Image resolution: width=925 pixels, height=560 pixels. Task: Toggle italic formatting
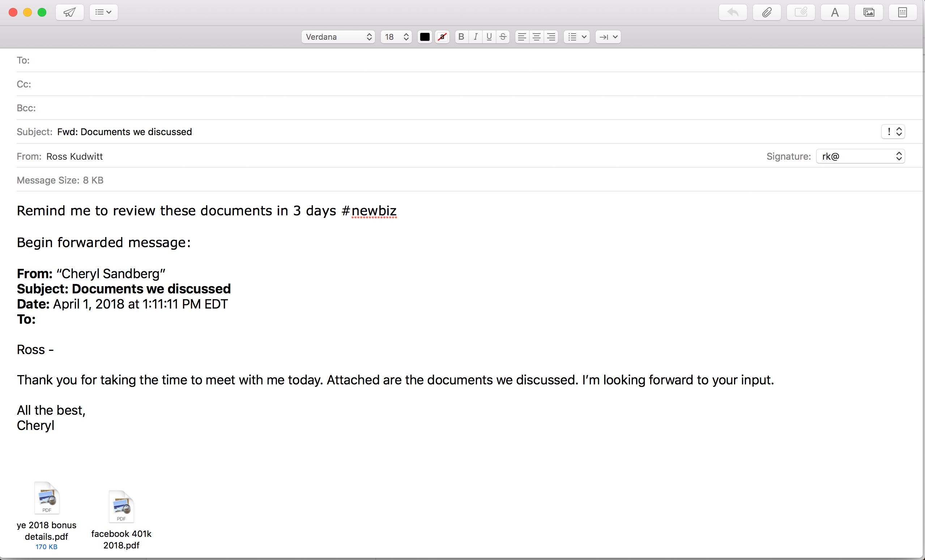(475, 37)
